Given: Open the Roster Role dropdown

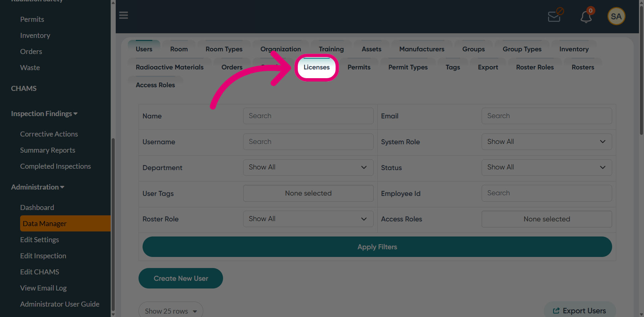Looking at the screenshot, I should tap(308, 219).
